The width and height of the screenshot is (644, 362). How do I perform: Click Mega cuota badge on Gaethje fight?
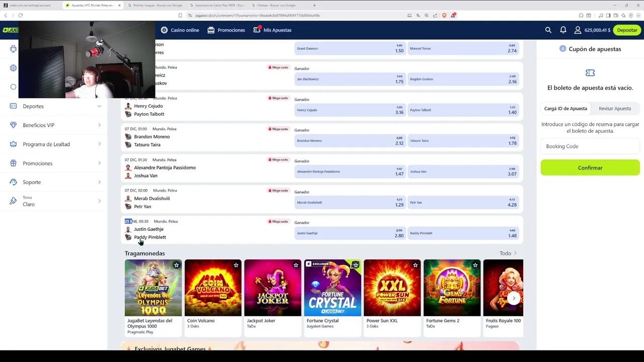pyautogui.click(x=278, y=221)
